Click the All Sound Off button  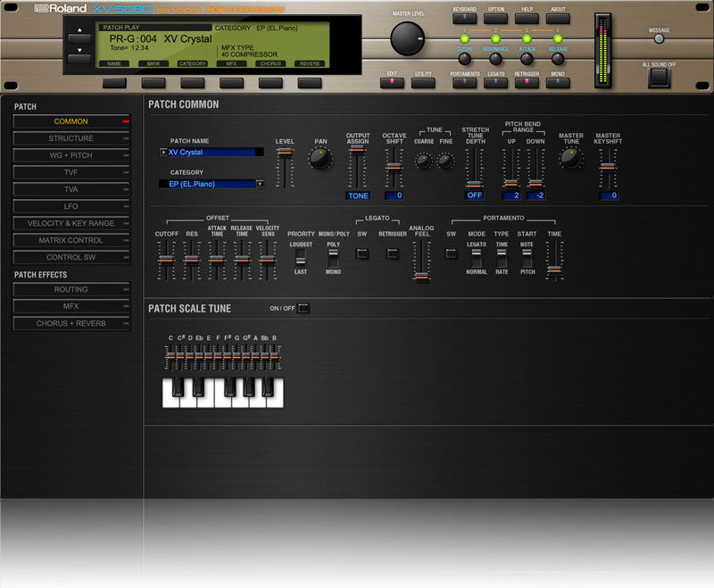pos(659,78)
